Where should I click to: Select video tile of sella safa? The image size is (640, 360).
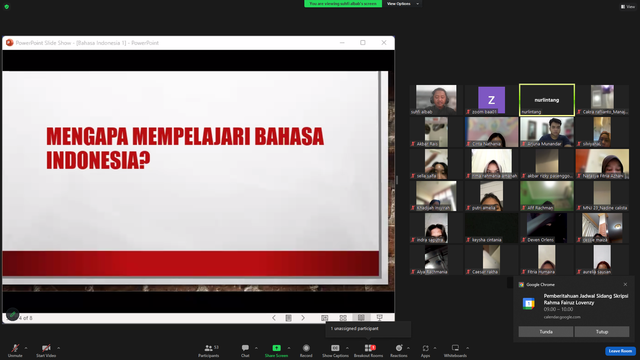(436, 164)
